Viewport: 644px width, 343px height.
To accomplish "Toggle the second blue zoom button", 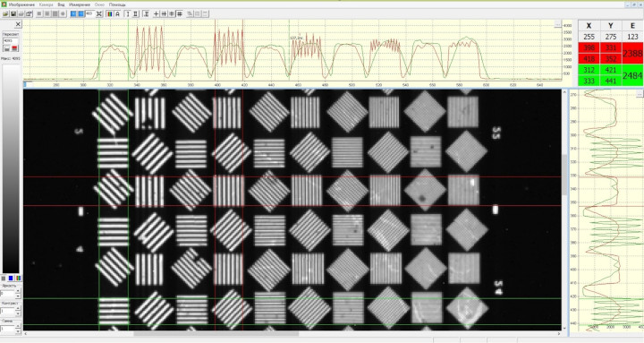I will (x=80, y=14).
